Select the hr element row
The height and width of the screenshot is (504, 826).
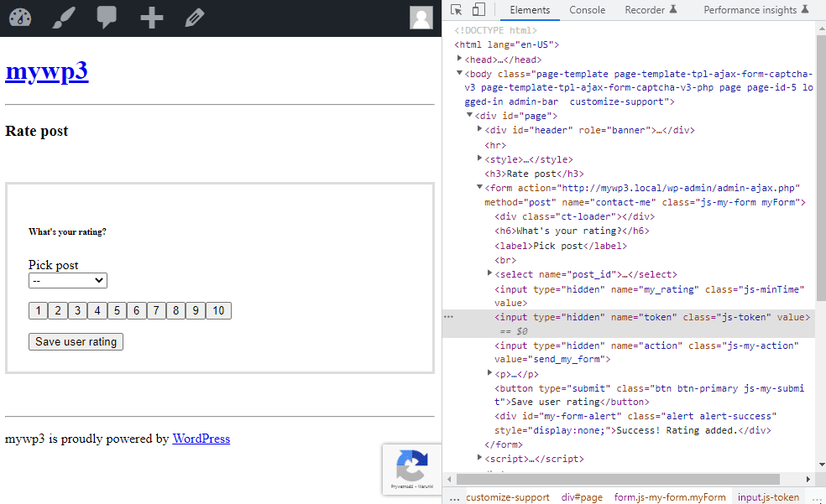point(495,145)
